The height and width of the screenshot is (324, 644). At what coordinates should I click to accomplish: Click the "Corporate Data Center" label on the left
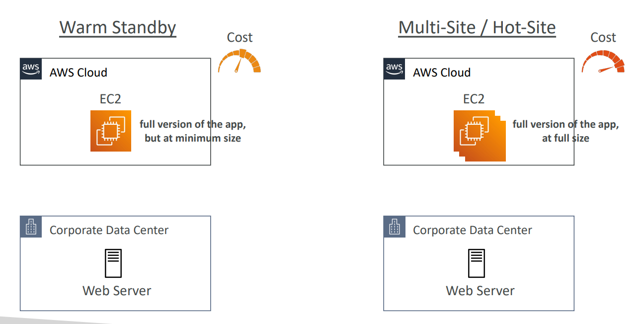click(x=109, y=230)
